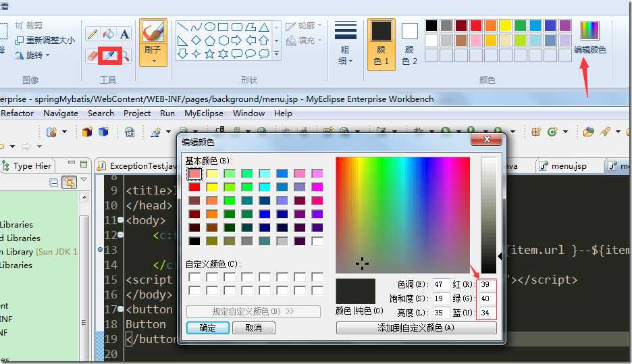This screenshot has width=632, height=364.
Task: Click Cancel (取消) in Edit Colors dialog
Action: point(253,328)
